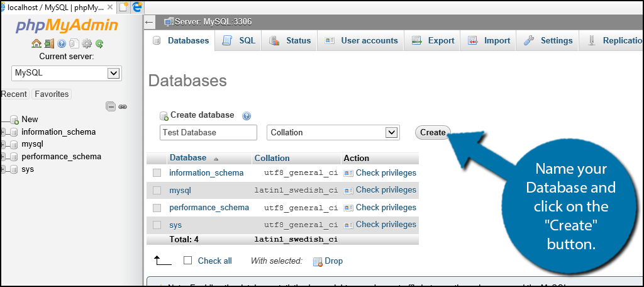
Task: Open the Current server MySQL dropdown
Action: 67,73
